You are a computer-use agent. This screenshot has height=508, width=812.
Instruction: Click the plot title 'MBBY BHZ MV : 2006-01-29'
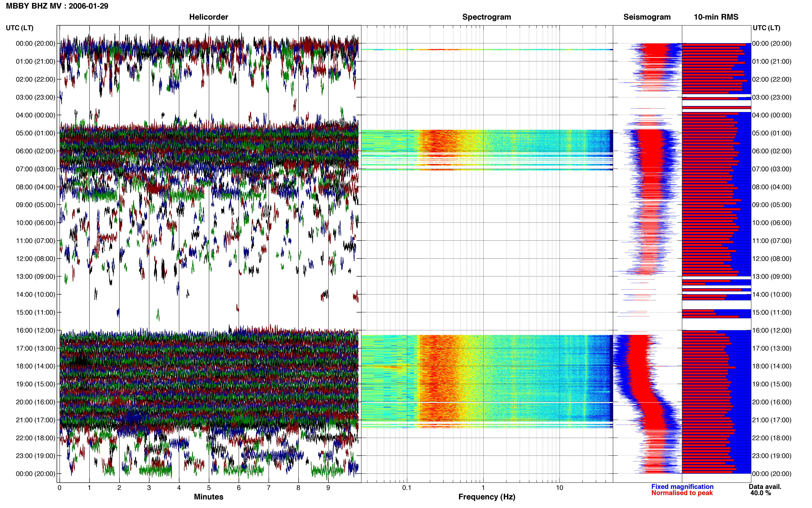pos(57,6)
